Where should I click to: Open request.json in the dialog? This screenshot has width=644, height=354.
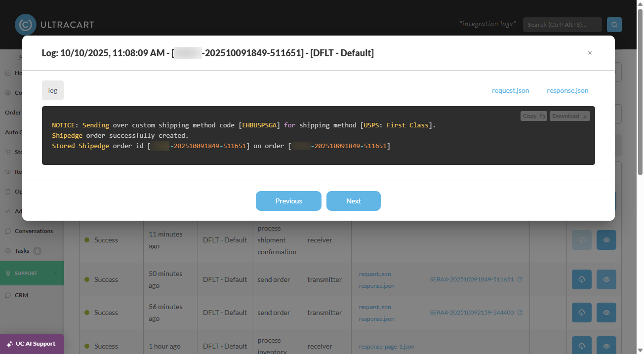511,90
